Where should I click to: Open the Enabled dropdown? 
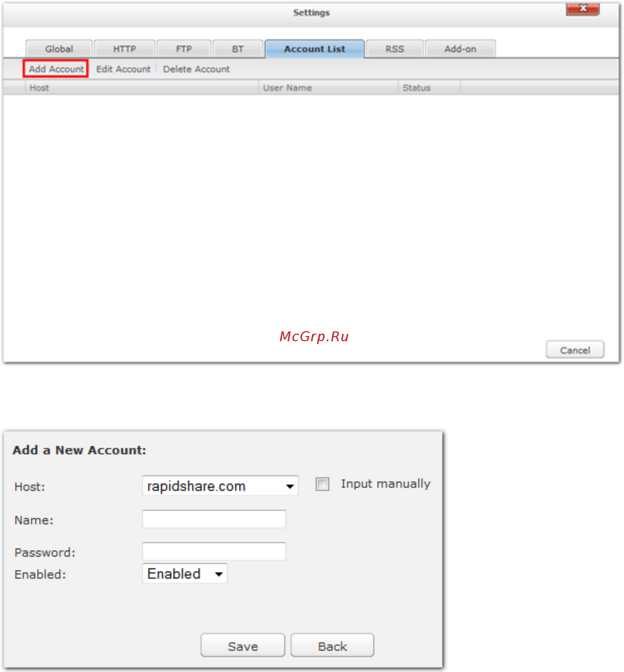pyautogui.click(x=185, y=574)
